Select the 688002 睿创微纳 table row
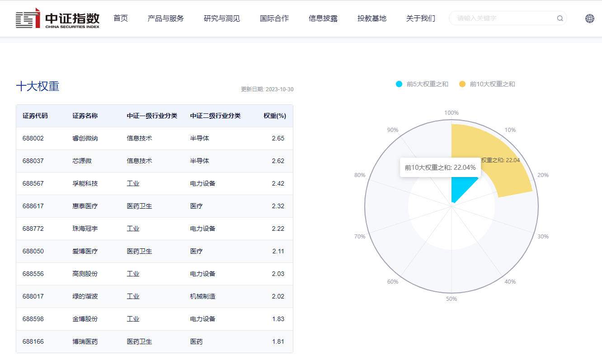This screenshot has height=364, width=602. tap(154, 138)
